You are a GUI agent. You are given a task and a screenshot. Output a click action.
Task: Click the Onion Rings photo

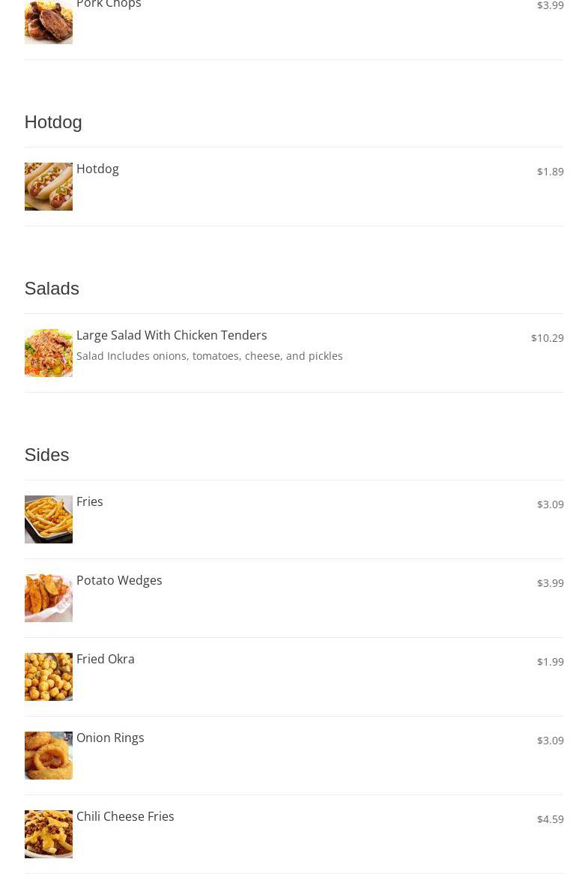pyautogui.click(x=48, y=755)
